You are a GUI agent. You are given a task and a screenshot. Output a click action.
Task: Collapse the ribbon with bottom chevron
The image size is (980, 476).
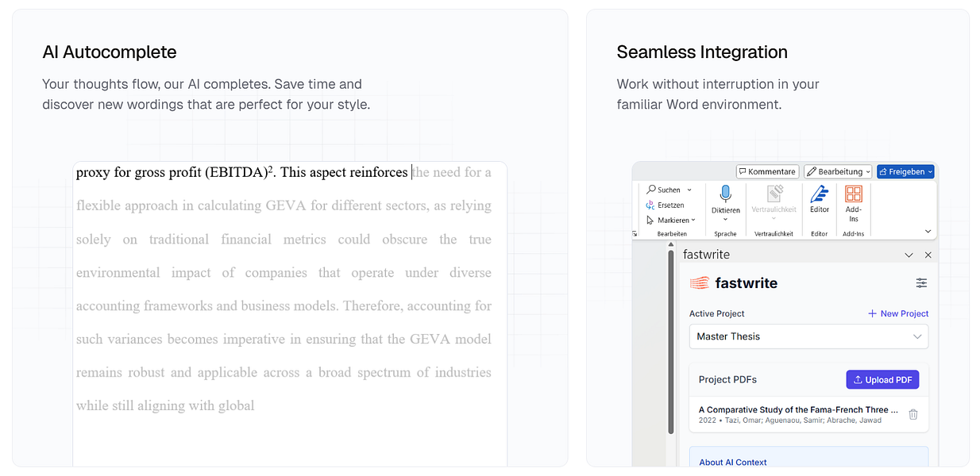[x=928, y=232]
